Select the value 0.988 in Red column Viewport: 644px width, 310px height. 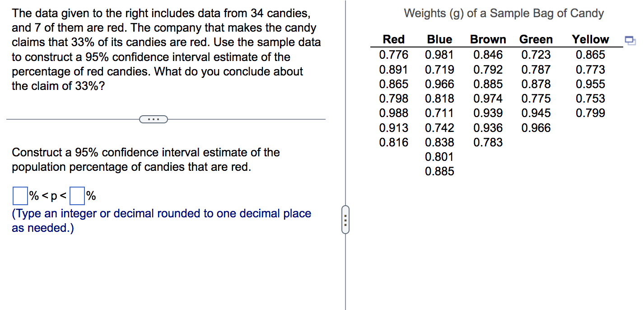click(x=393, y=113)
